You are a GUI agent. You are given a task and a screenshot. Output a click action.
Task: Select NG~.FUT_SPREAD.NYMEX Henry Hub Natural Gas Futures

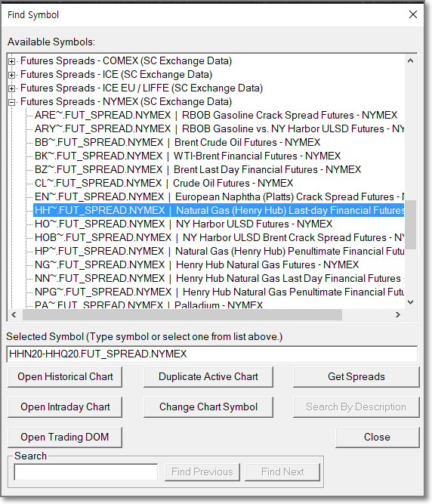click(x=196, y=264)
